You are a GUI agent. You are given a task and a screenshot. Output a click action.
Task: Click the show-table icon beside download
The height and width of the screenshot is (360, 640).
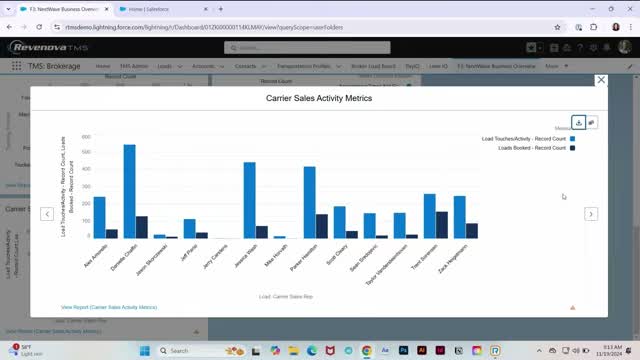pos(591,122)
